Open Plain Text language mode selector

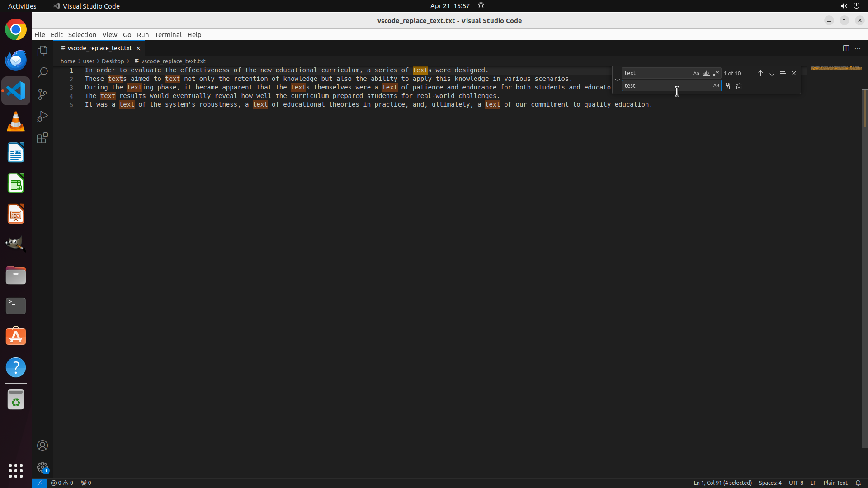[x=835, y=483]
